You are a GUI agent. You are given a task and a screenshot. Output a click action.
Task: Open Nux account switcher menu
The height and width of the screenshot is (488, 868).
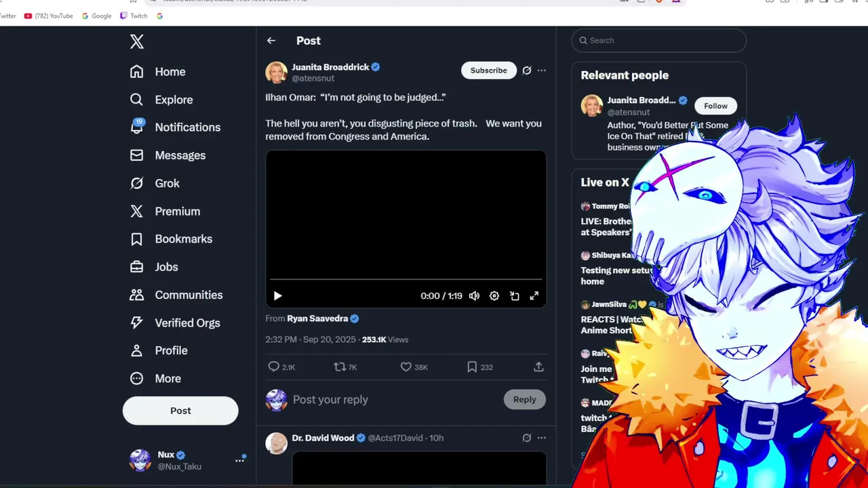(240, 460)
